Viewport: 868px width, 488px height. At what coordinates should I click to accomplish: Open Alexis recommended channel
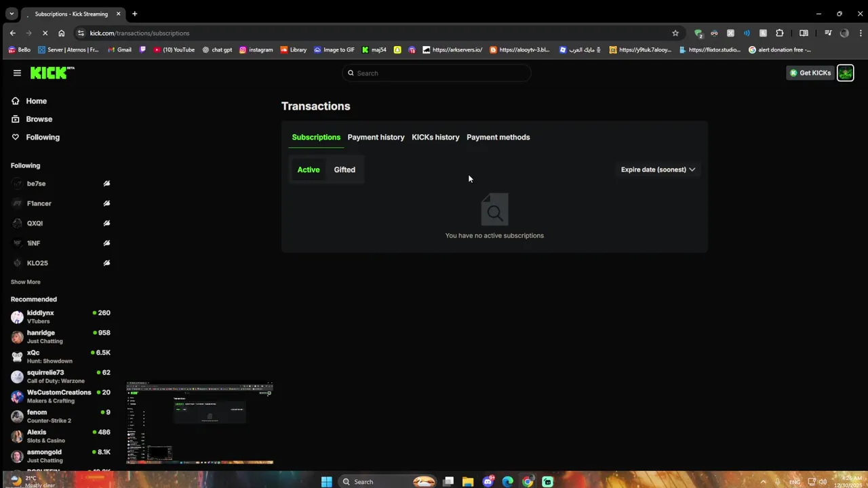coord(60,436)
